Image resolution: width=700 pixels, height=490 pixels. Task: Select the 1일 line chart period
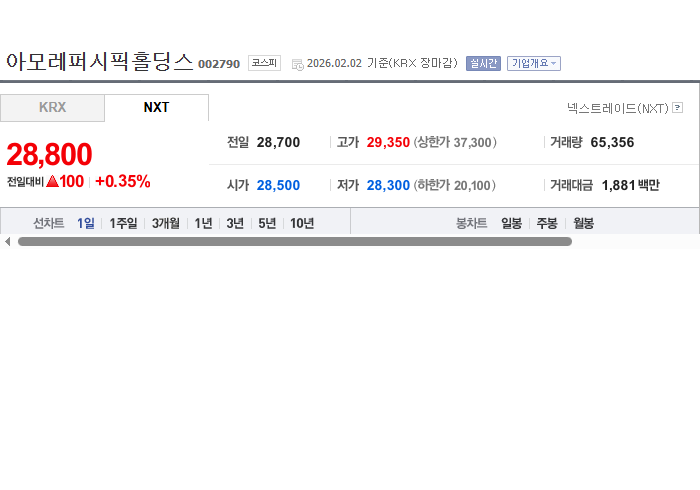point(86,223)
